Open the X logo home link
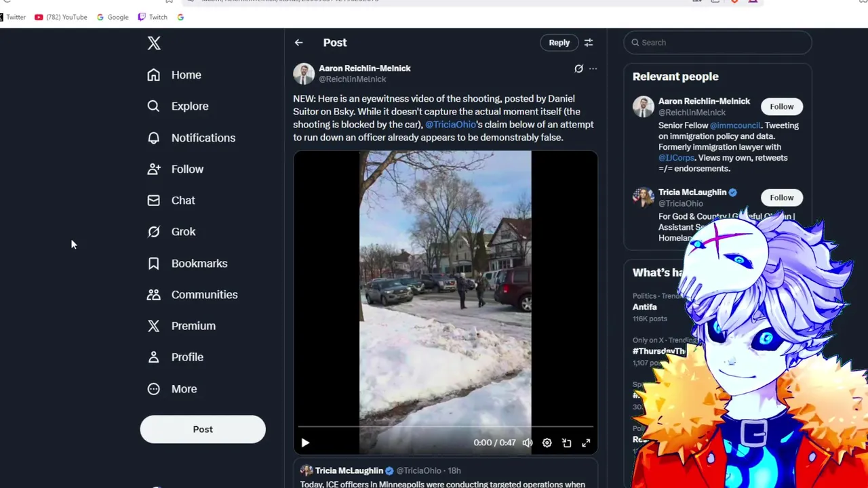 coord(154,43)
